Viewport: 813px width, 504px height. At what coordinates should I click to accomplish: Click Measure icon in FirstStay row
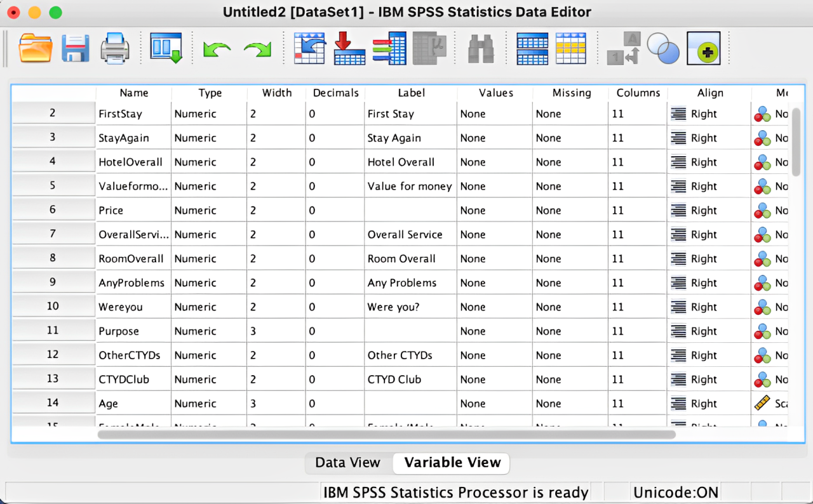(x=762, y=114)
